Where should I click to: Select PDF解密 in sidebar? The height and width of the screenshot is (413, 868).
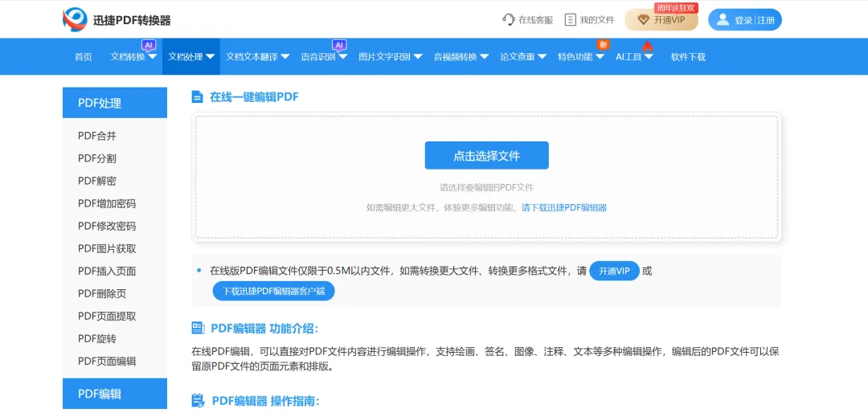97,181
